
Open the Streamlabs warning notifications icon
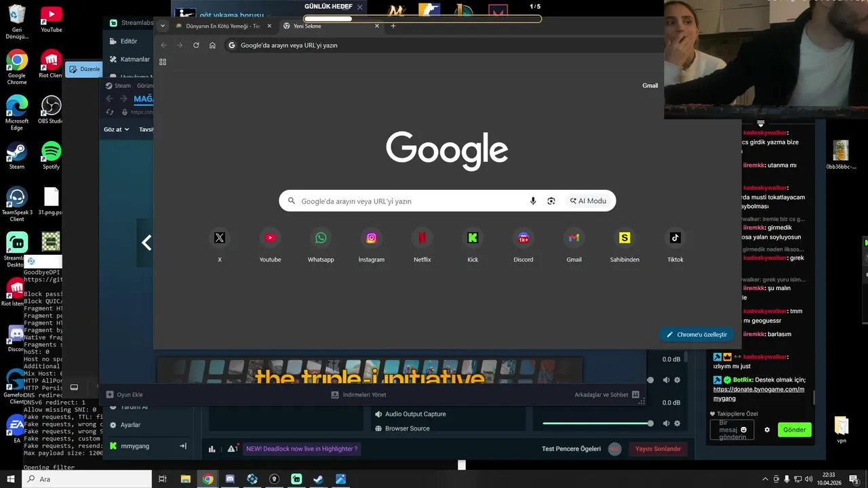[232, 449]
